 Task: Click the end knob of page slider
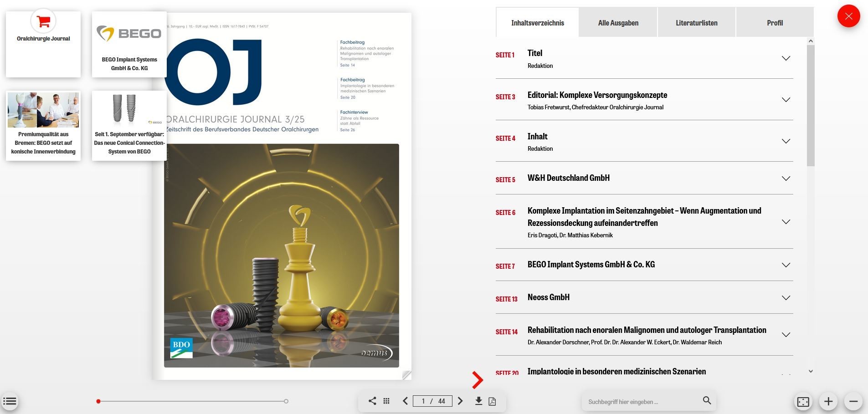tap(286, 401)
